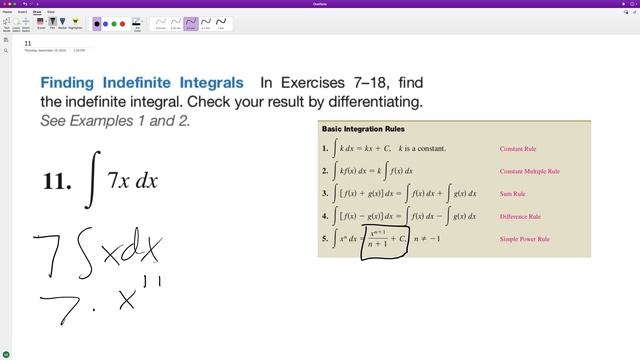Edit the page title '11'

click(28, 43)
